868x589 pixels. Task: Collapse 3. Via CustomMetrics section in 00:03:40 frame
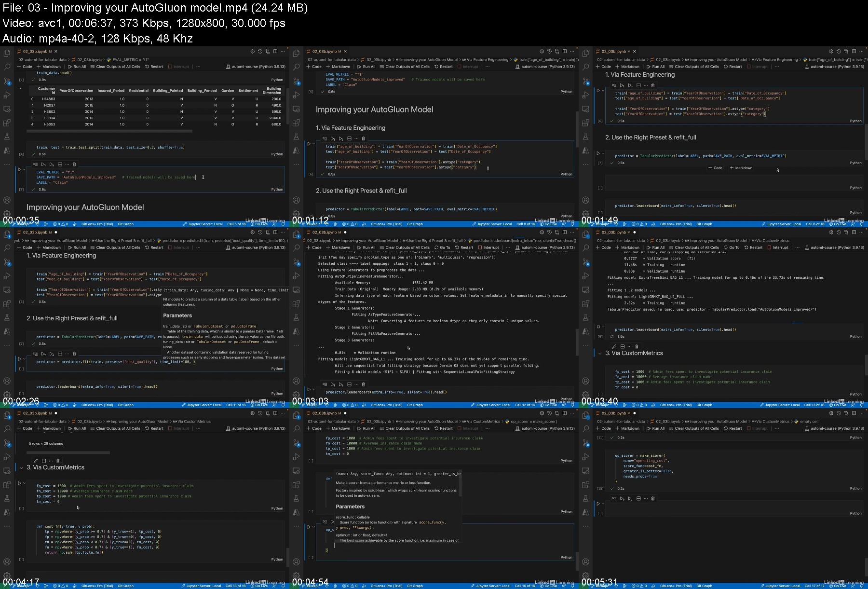pos(600,354)
